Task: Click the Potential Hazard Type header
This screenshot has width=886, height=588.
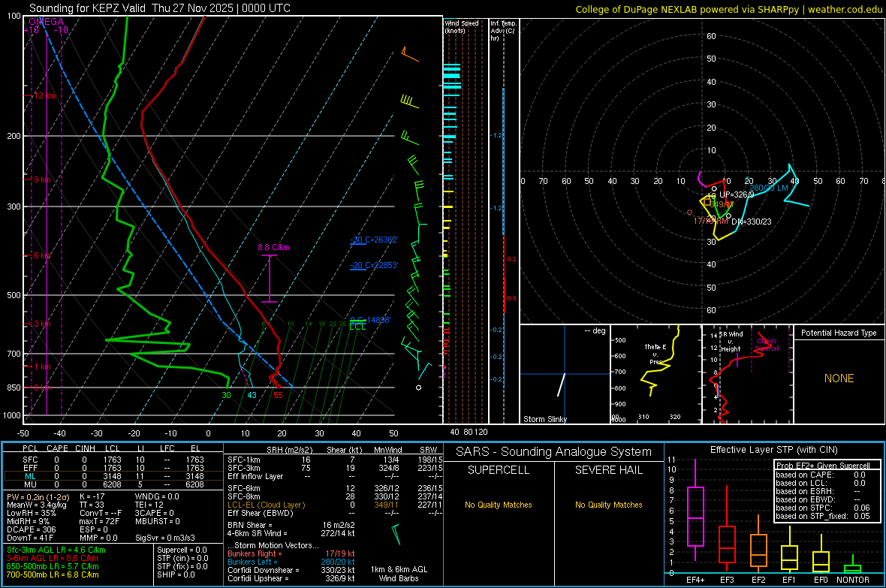Action: tap(839, 333)
